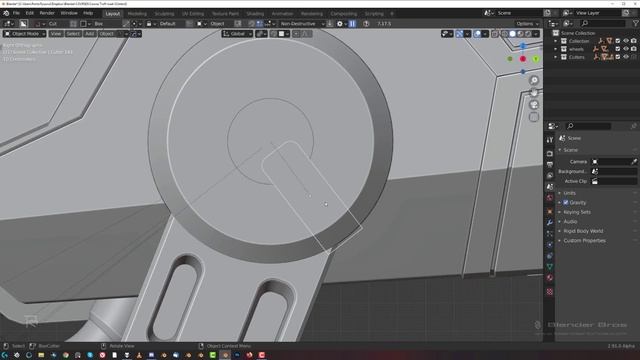Disable wheels in renders via camera icon
This screenshot has width=640, height=360.
633,49
